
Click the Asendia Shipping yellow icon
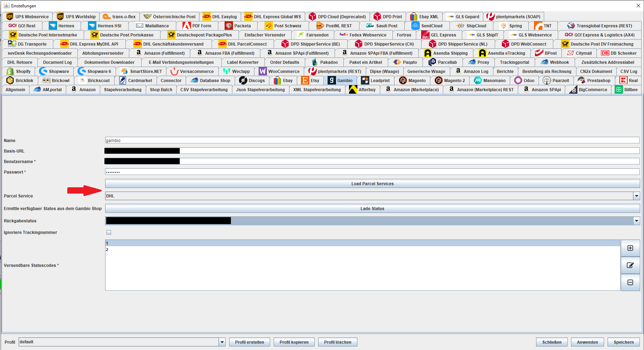(x=427, y=53)
